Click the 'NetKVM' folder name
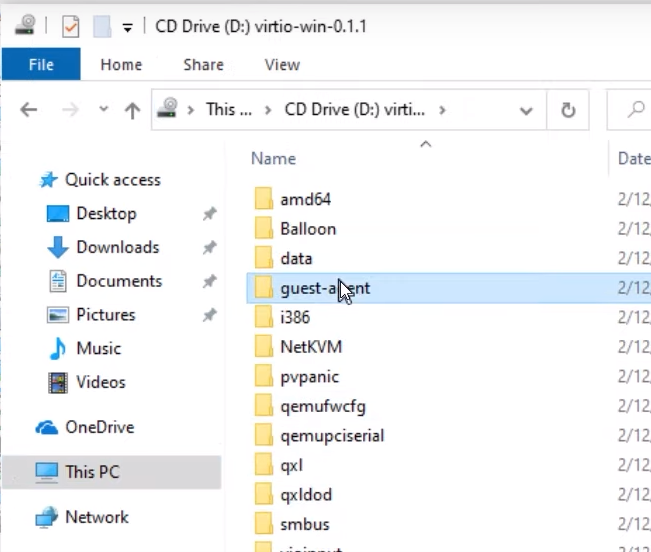 [311, 347]
